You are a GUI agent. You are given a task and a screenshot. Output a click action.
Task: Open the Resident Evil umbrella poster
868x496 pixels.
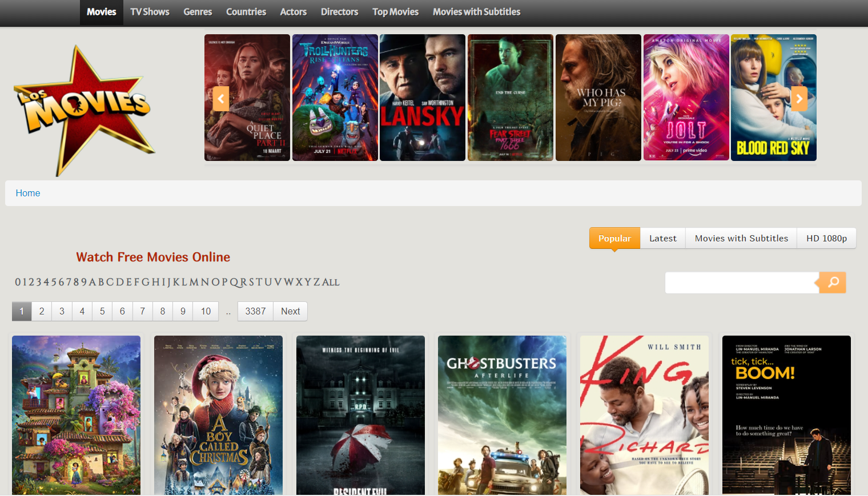(x=360, y=415)
